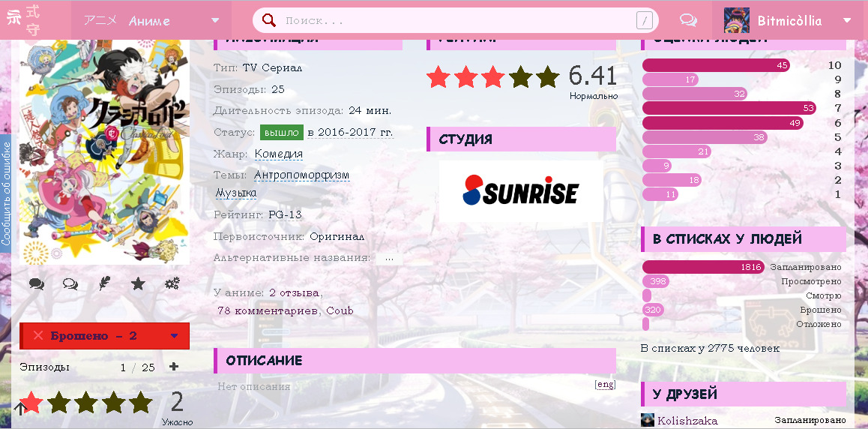This screenshot has height=429, width=868.
Task: Click the solid speech bubbles icon under poster
Action: coord(36,283)
